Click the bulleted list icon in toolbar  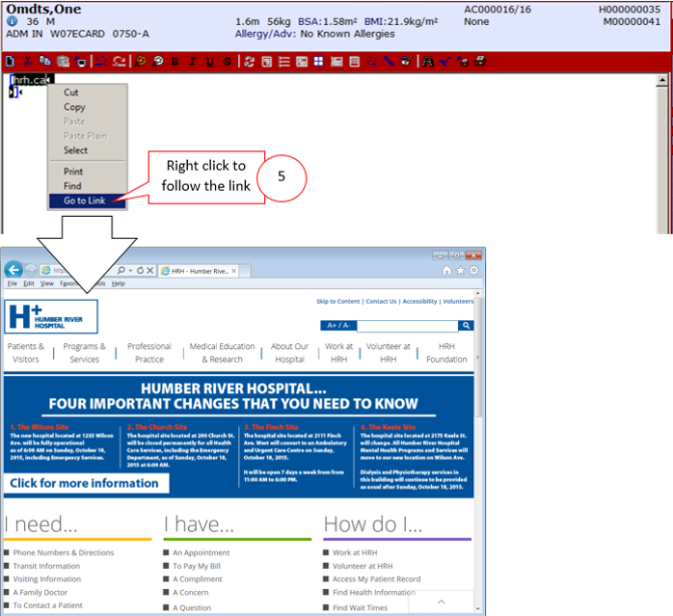[284, 62]
